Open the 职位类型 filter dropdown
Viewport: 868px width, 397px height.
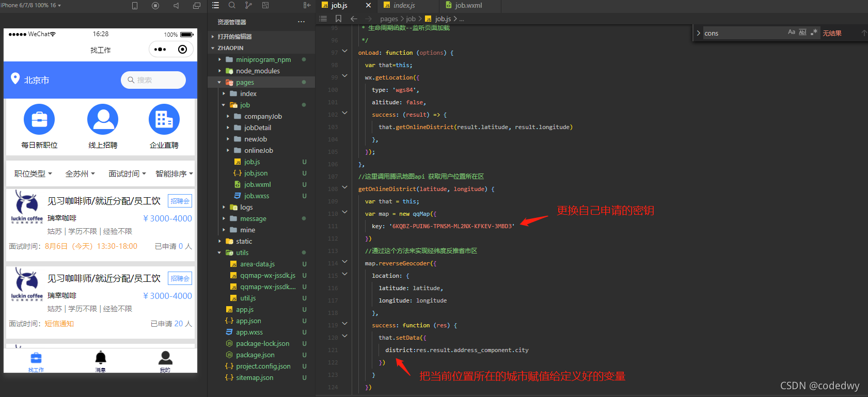coord(33,174)
